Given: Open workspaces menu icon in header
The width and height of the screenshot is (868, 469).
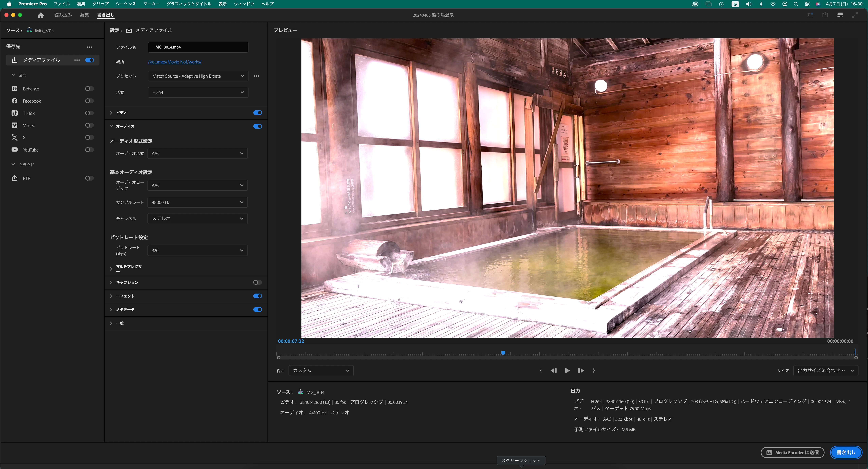Looking at the screenshot, I should (x=840, y=15).
